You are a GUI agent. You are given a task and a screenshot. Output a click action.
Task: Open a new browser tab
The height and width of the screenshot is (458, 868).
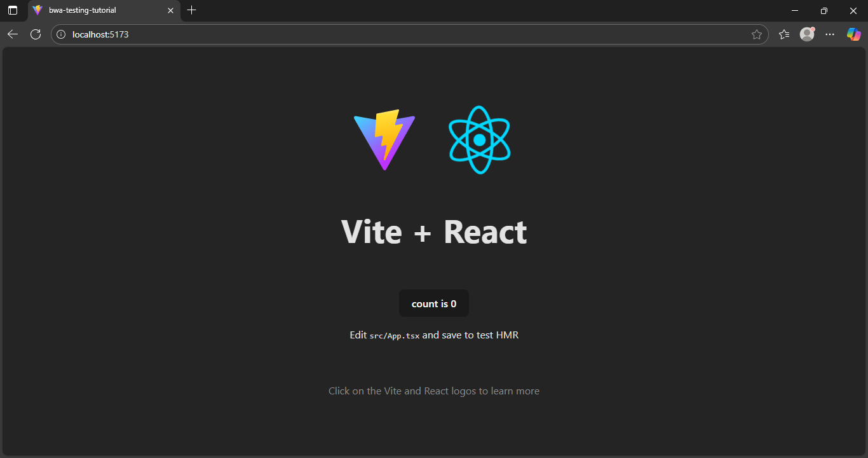click(x=192, y=10)
